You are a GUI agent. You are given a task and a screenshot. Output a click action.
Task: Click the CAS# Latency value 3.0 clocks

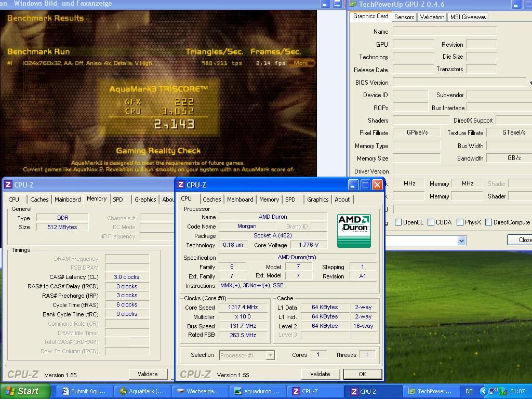tap(127, 277)
